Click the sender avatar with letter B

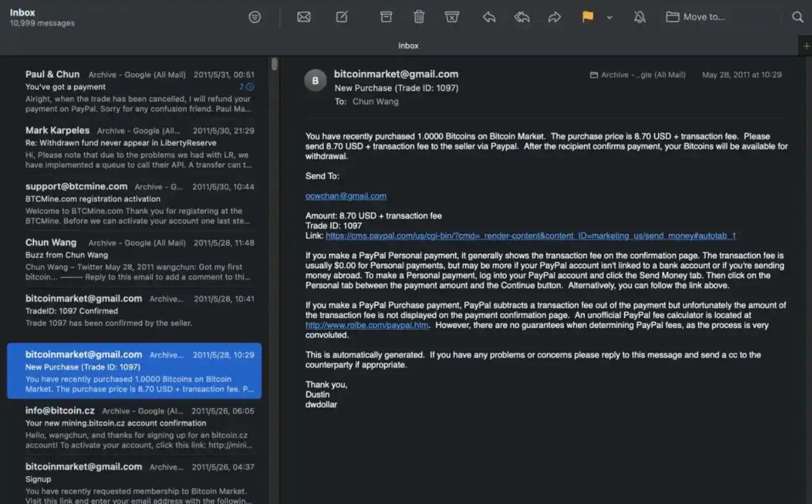click(315, 80)
